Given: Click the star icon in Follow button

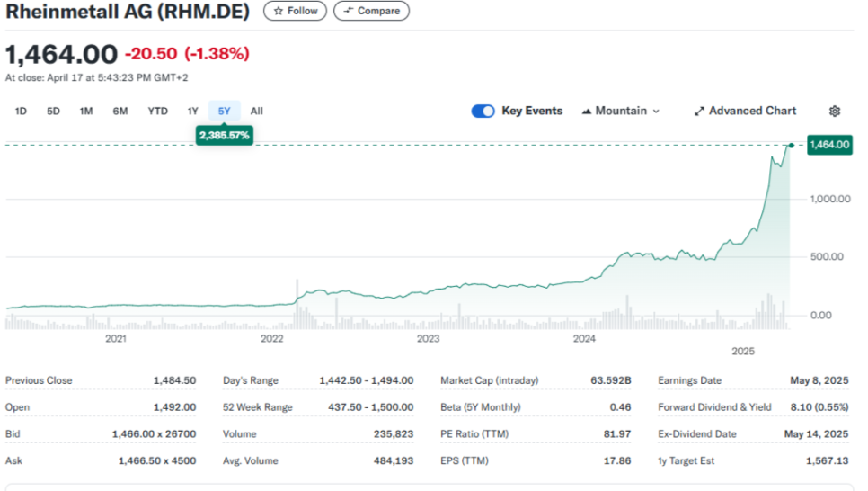Looking at the screenshot, I should click(x=278, y=11).
